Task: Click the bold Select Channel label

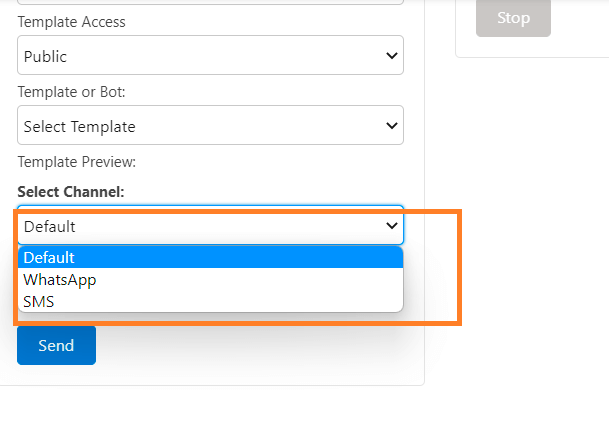Action: pos(71,191)
